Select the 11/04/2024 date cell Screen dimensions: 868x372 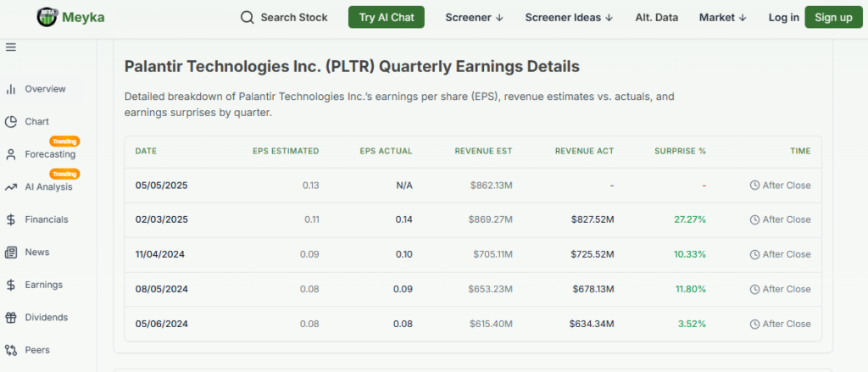(160, 255)
